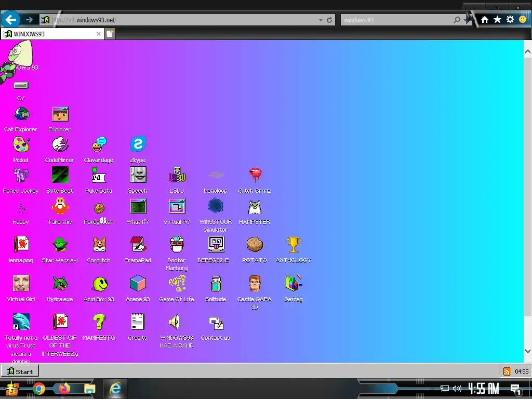
Task: Expand the address bar dropdown arrow
Action: click(x=321, y=20)
